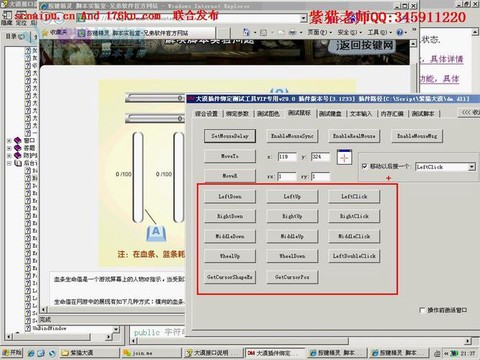The width and height of the screenshot is (480, 360).
Task: Select the purple book icon for 窗口
Action: pyautogui.click(x=18, y=140)
